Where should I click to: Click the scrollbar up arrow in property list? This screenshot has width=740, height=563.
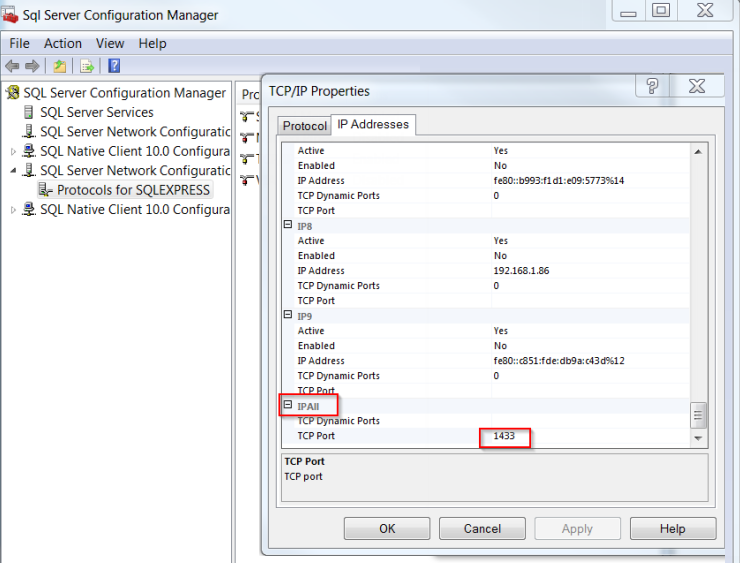[x=698, y=152]
